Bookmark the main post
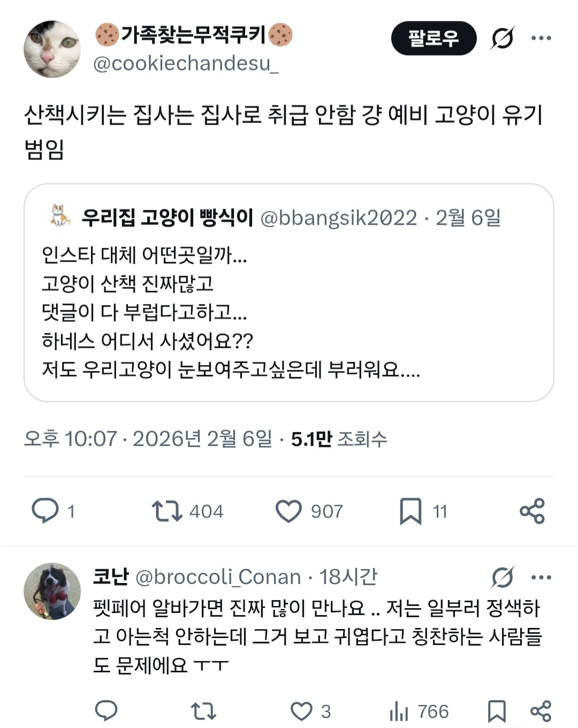This screenshot has height=728, width=578. point(410,511)
